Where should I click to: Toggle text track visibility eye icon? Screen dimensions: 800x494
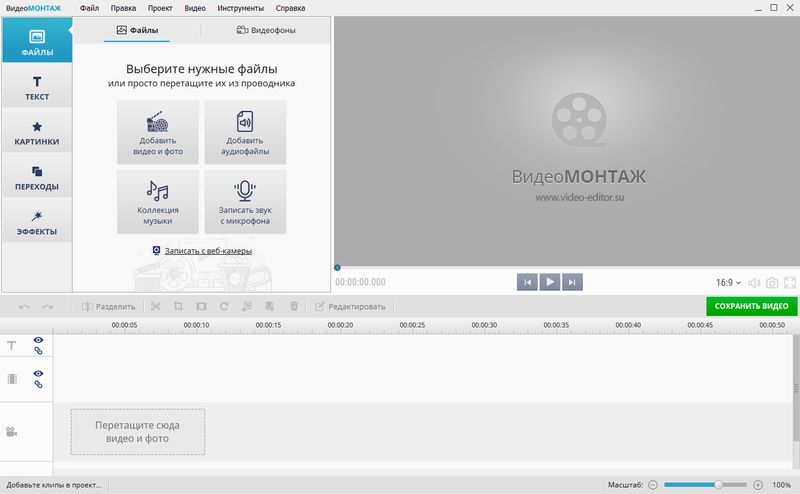[39, 340]
